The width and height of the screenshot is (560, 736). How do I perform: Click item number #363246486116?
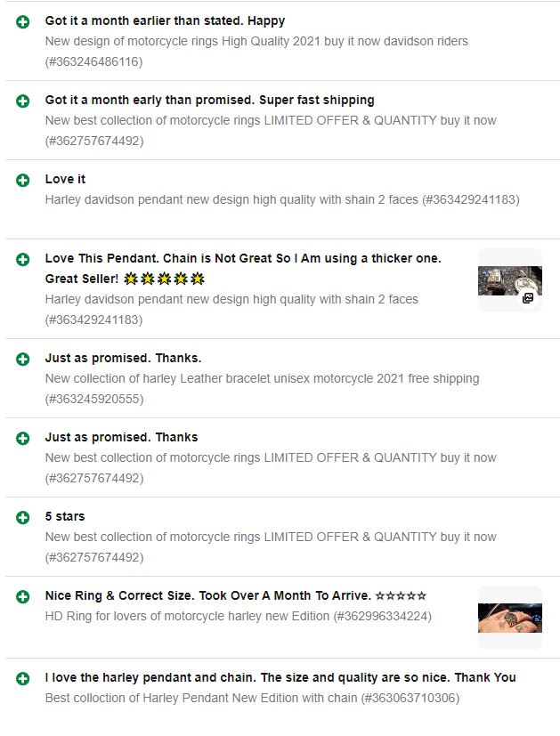(x=93, y=62)
